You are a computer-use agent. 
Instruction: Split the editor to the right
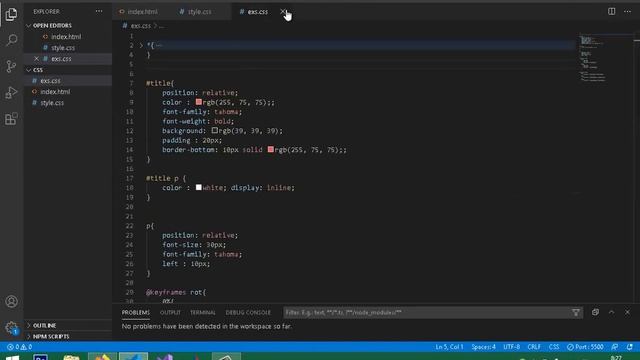[611, 11]
